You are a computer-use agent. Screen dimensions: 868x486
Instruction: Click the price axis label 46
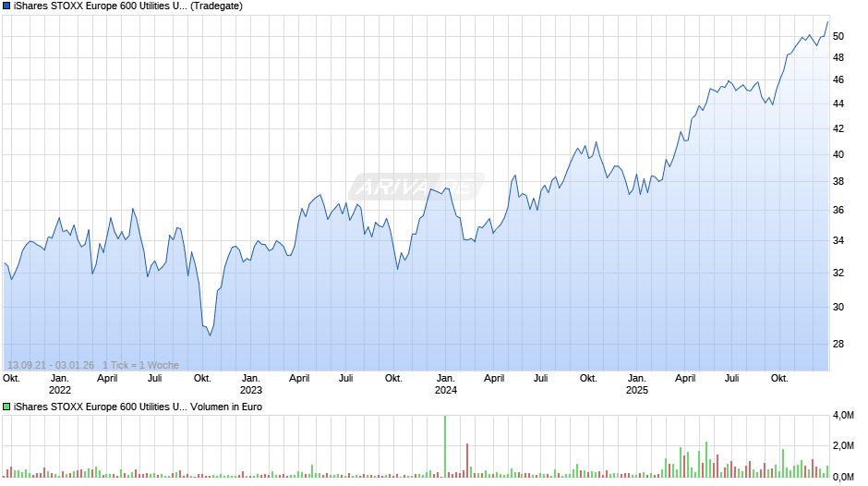pyautogui.click(x=838, y=79)
